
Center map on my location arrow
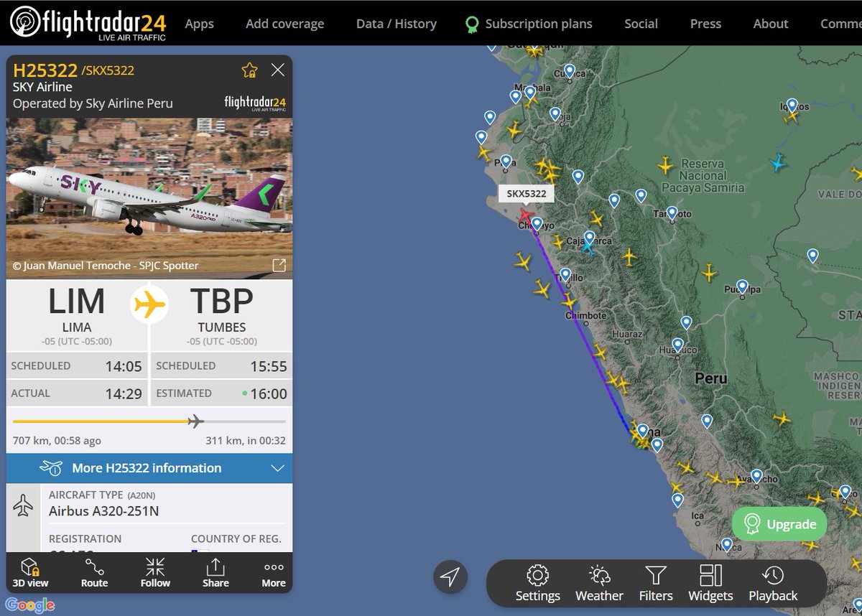pos(450,576)
